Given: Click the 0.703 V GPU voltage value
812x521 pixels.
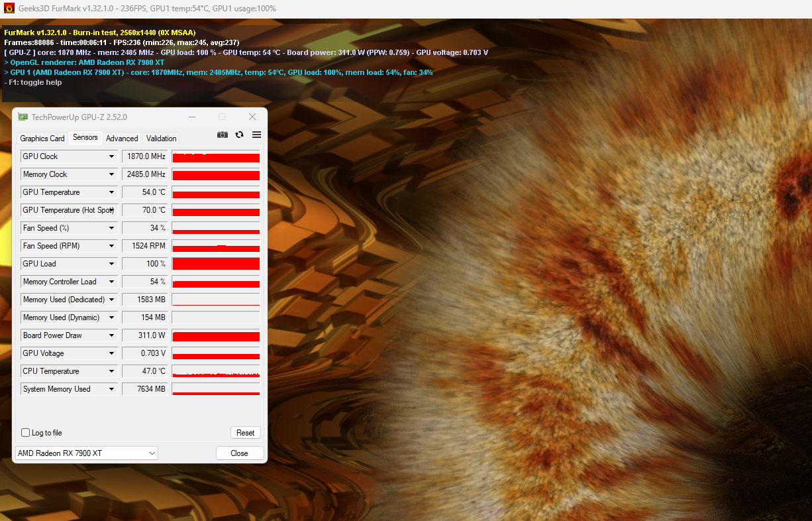Looking at the screenshot, I should coord(145,353).
